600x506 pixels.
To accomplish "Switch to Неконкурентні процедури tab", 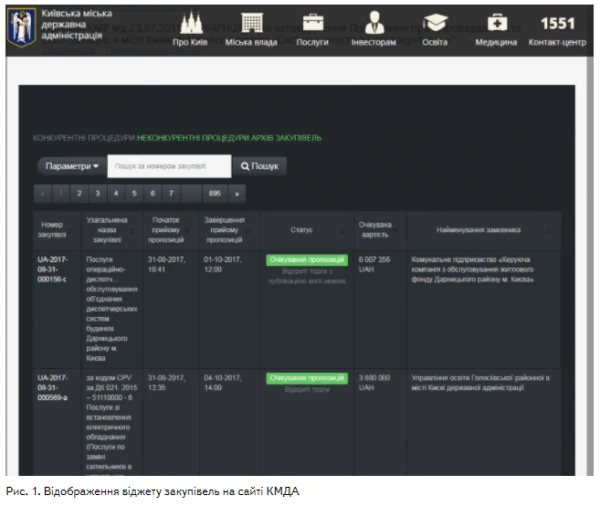I will point(185,137).
